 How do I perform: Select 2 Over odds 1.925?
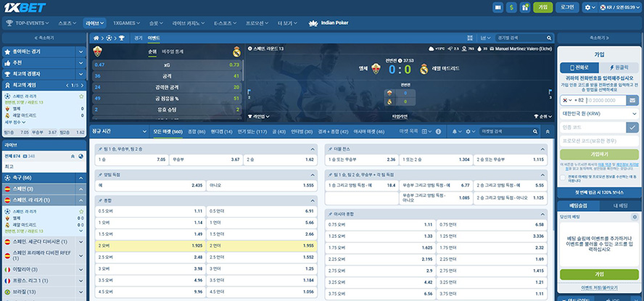(x=150, y=246)
